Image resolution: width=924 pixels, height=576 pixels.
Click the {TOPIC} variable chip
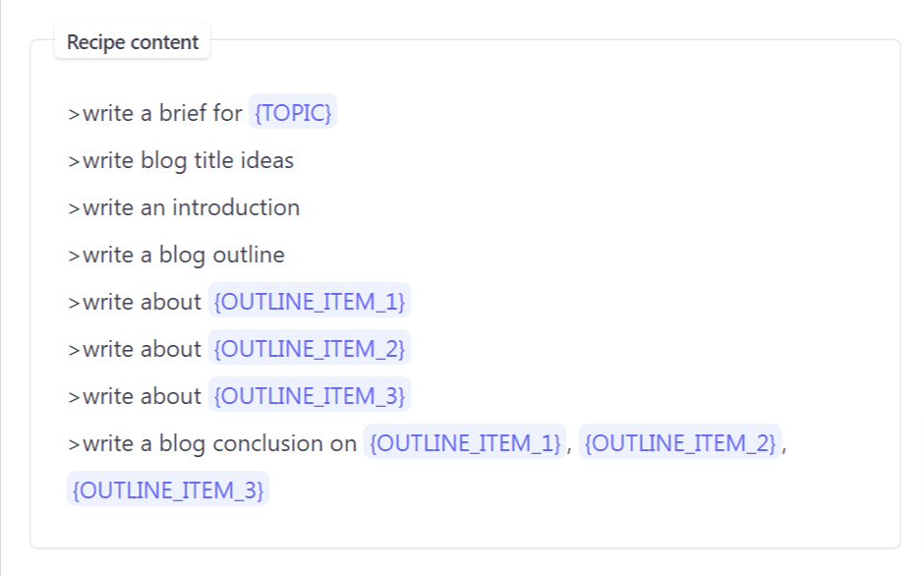click(x=293, y=111)
